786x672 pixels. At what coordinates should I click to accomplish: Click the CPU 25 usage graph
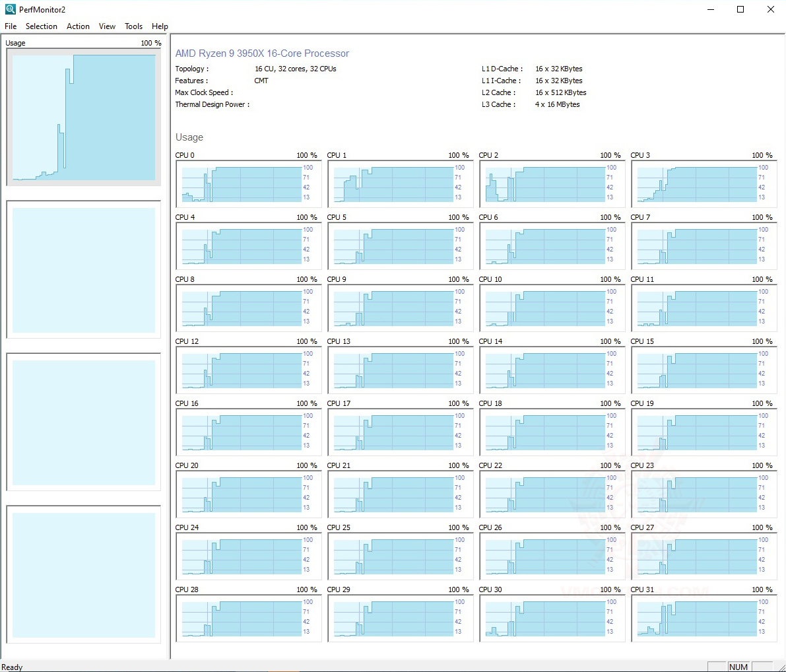(x=401, y=557)
